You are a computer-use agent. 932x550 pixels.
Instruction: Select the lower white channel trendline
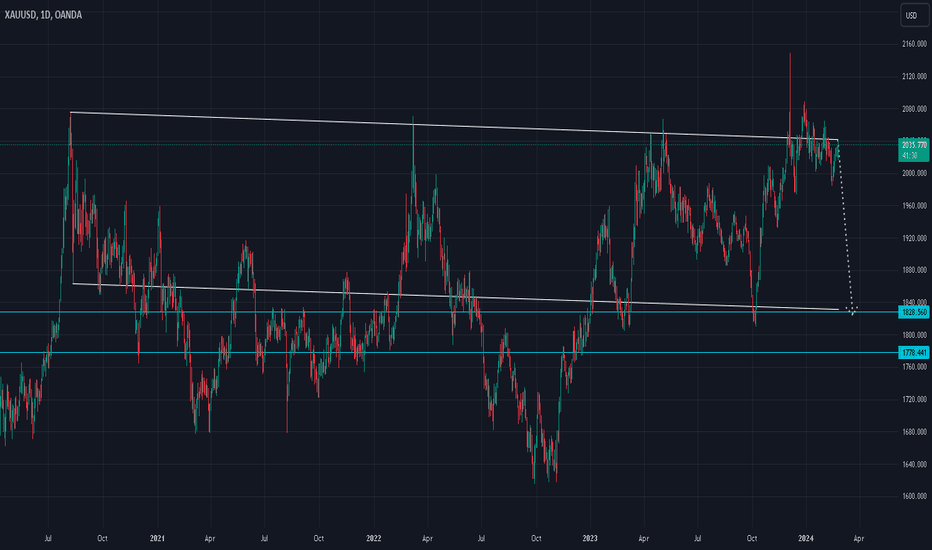455,296
